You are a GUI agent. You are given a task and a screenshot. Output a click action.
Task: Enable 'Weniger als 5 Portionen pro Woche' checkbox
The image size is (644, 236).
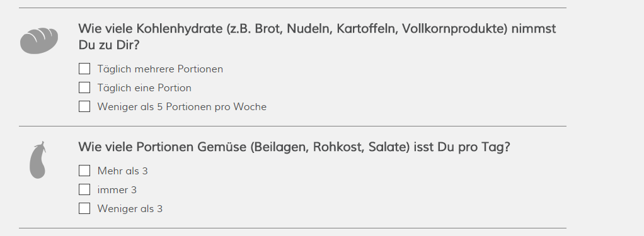tap(84, 106)
